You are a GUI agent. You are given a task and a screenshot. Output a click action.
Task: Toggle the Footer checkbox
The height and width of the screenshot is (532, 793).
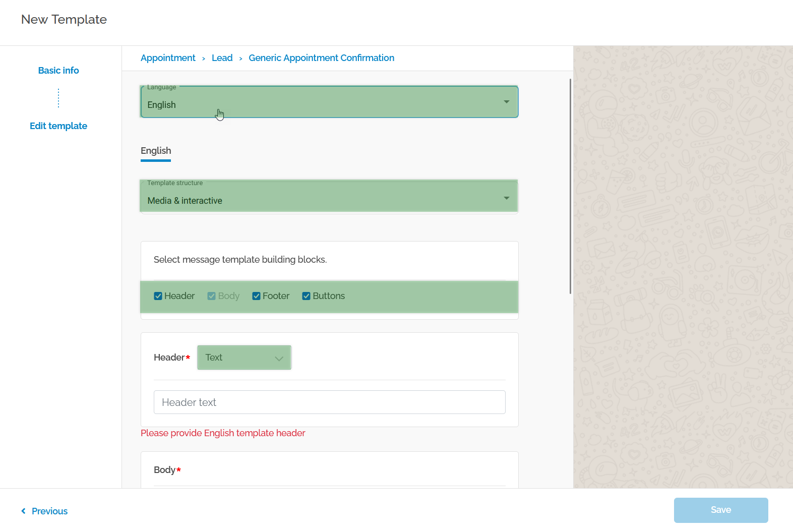256,296
